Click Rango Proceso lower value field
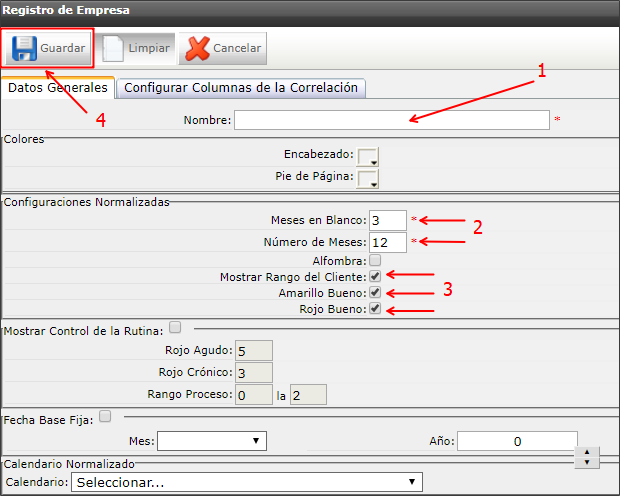Viewport: 620px width, 496px height. tap(254, 395)
